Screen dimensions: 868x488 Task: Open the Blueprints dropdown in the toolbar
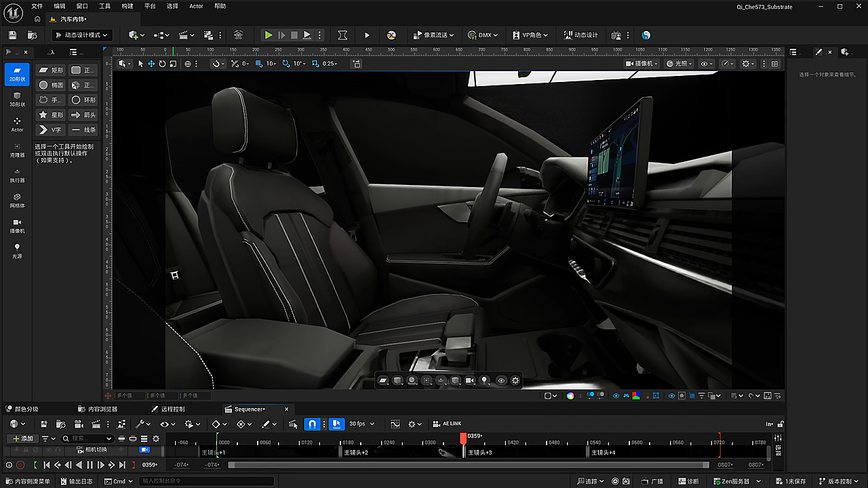click(x=161, y=35)
